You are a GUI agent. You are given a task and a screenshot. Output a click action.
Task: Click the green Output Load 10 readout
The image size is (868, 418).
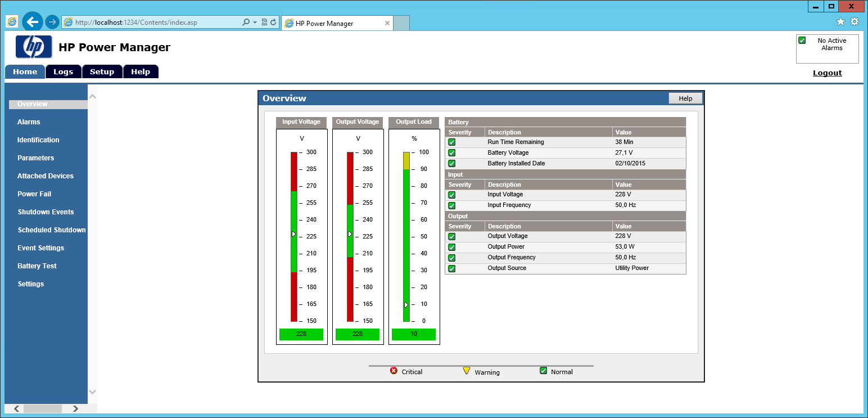point(414,334)
